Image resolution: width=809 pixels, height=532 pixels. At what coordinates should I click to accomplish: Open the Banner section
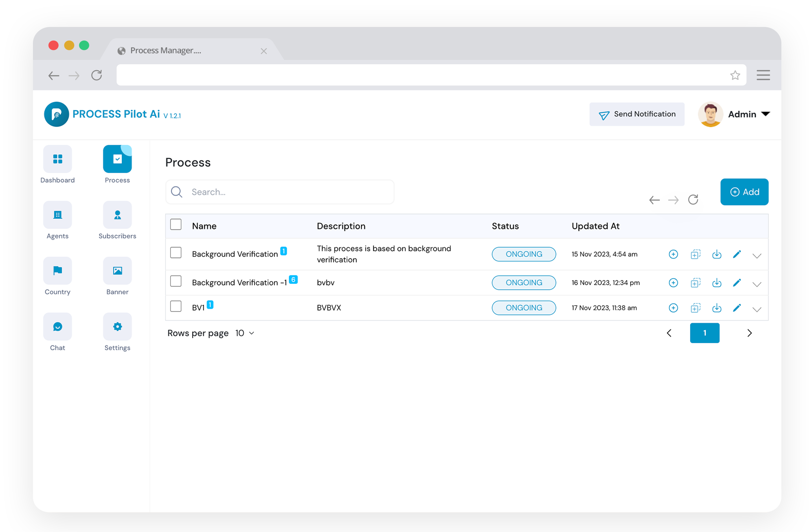[117, 271]
